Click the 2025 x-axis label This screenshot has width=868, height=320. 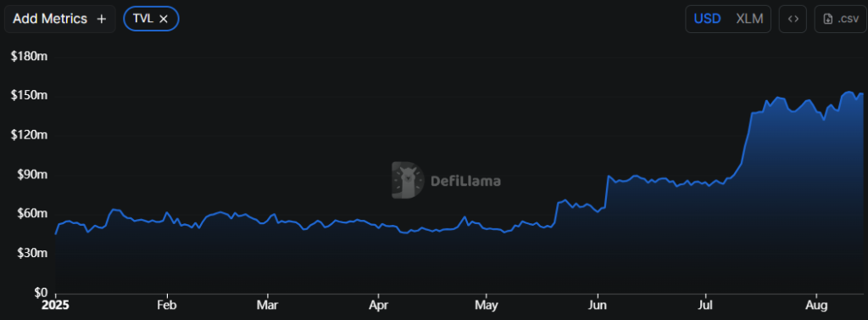(56, 305)
